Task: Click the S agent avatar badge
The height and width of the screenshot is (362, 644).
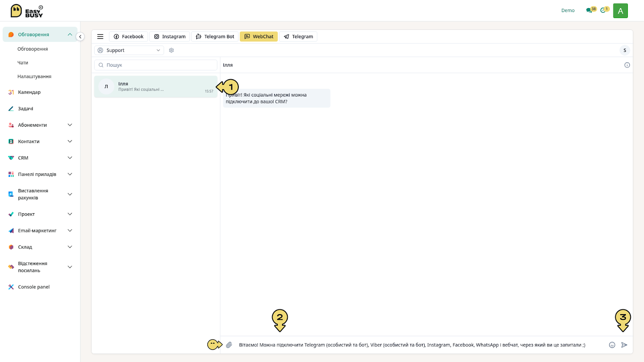Action: 625,50
